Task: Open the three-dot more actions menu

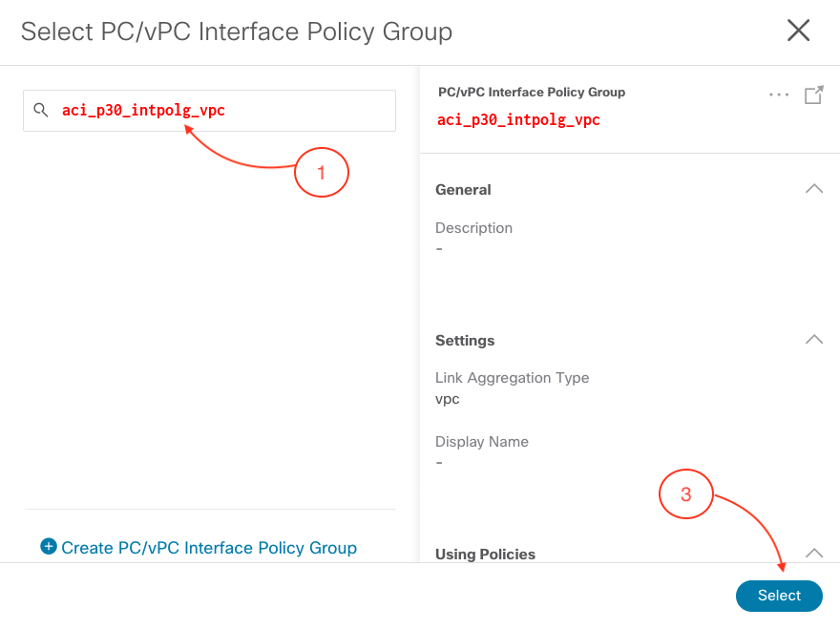Action: pos(778,94)
